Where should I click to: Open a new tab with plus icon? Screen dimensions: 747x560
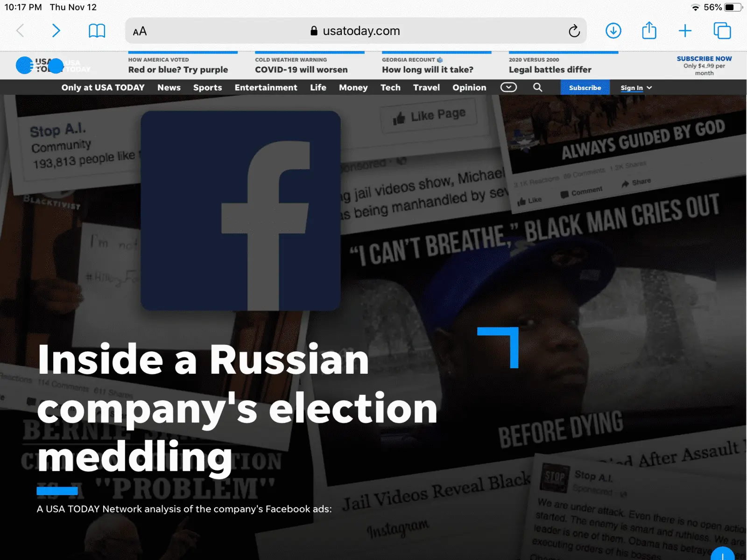click(685, 31)
